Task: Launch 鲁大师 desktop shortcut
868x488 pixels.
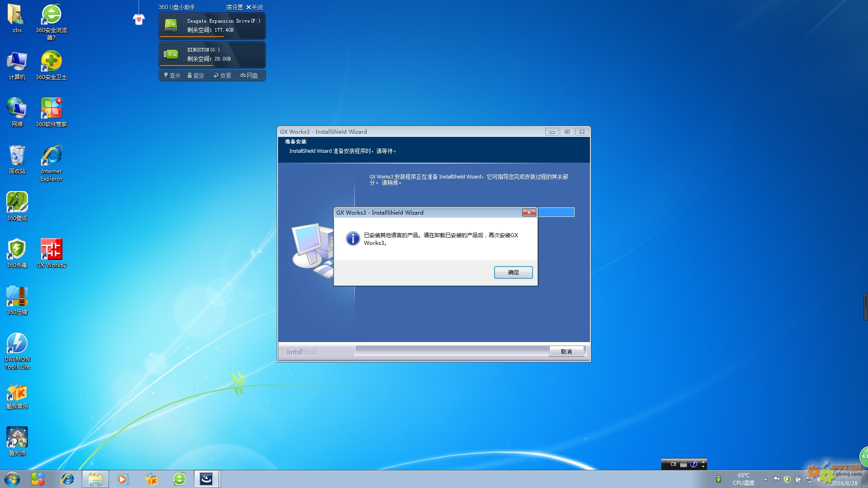Action: pos(17,441)
